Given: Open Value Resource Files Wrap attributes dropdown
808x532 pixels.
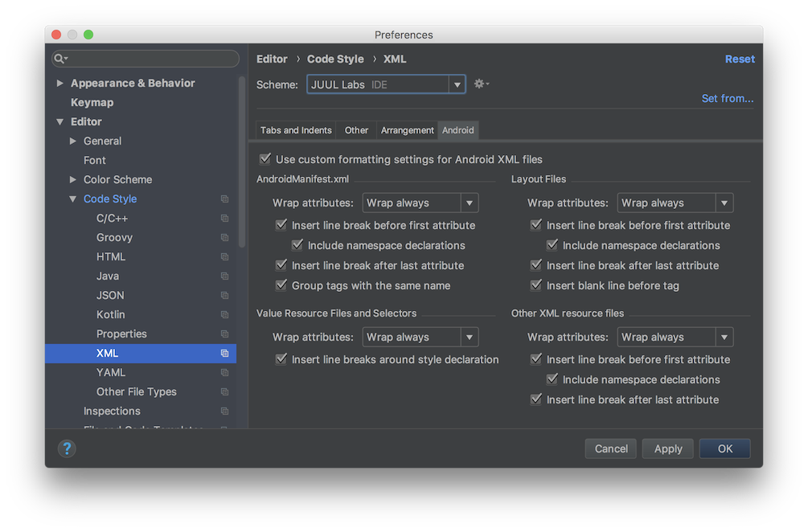Looking at the screenshot, I should tap(420, 338).
